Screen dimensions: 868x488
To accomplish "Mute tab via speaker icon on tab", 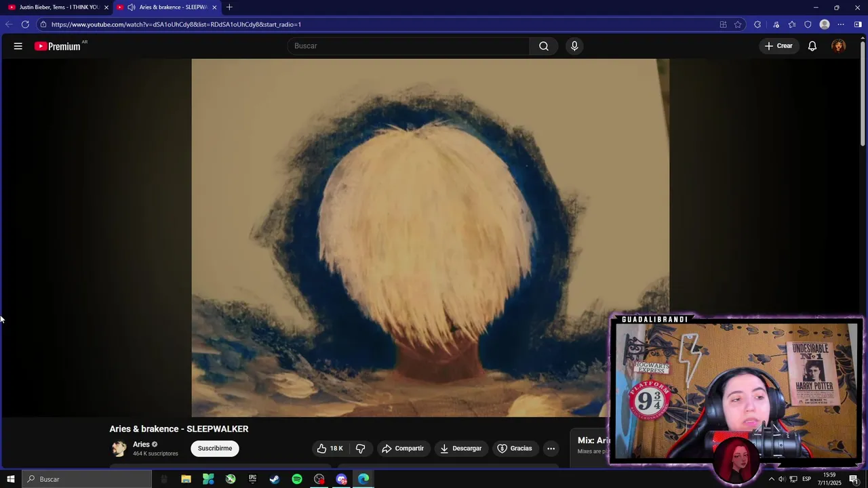I will coord(131,7).
